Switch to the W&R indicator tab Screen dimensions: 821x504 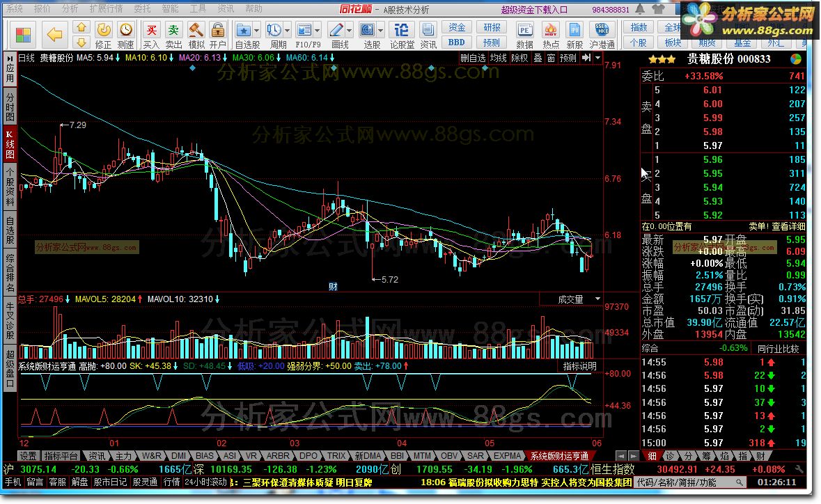(x=151, y=456)
